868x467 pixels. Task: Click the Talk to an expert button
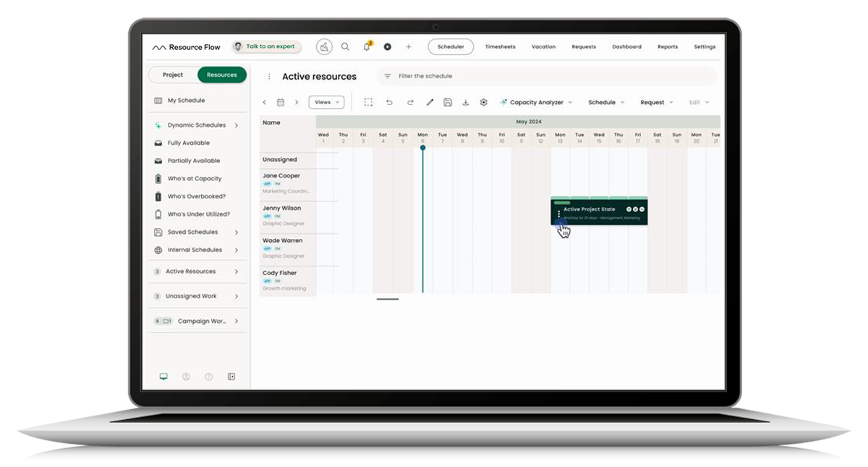(267, 46)
